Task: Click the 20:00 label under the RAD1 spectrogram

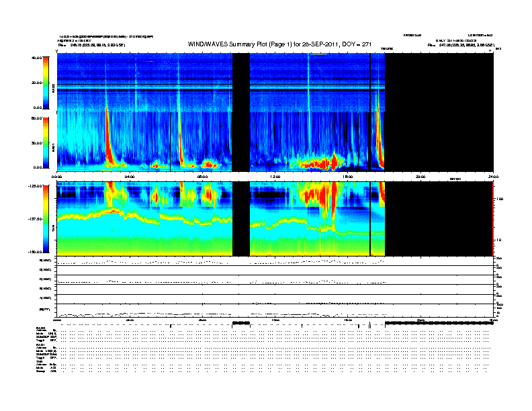Action: pos(420,177)
